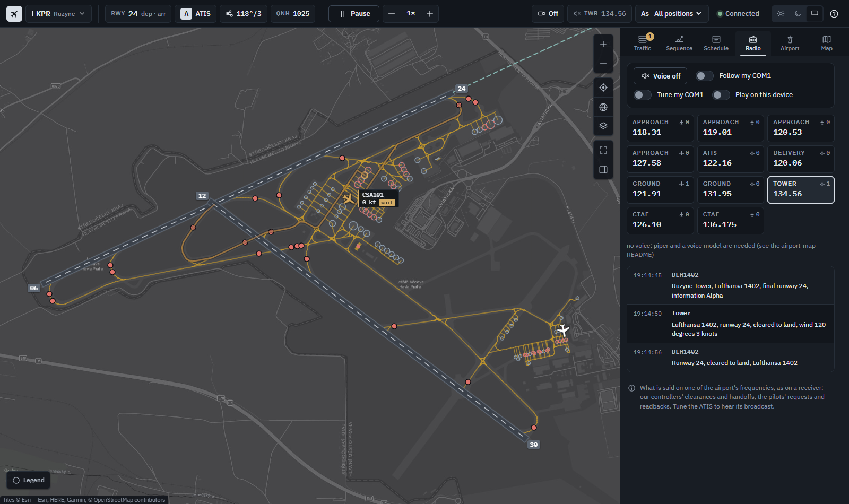Switch to dark theme moon icon

pyautogui.click(x=798, y=14)
